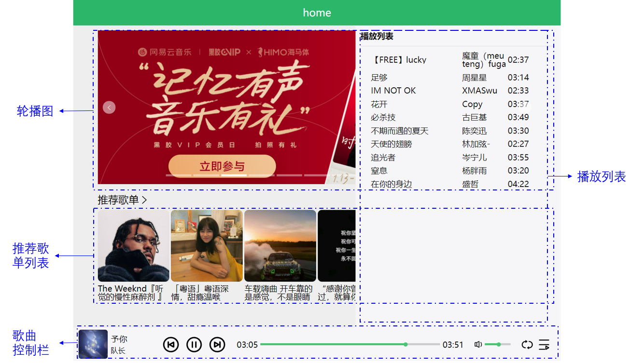Pause the current song
Viewport: 630px width, 364px height.
coord(194,345)
